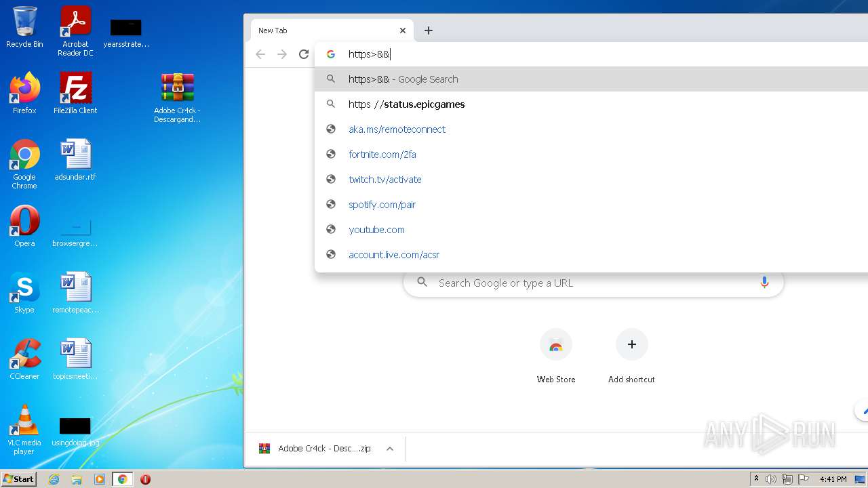
Task: Open the topicsmeeti... Word document
Action: click(x=75, y=359)
